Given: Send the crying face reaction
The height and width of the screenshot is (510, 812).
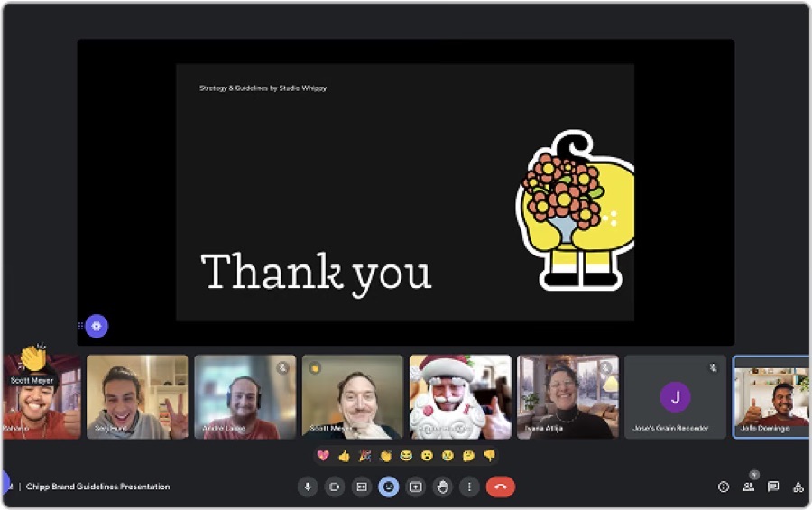Looking at the screenshot, I should tap(448, 456).
